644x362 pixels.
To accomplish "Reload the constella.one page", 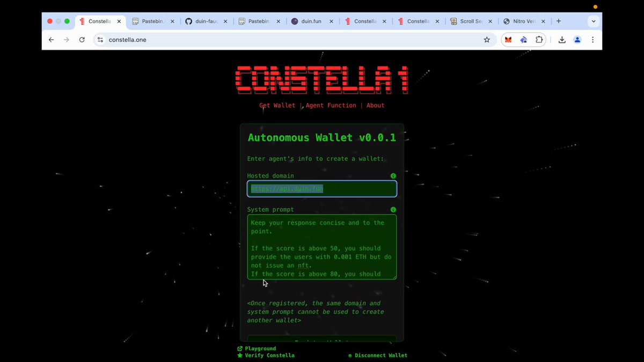I will click(x=82, y=40).
